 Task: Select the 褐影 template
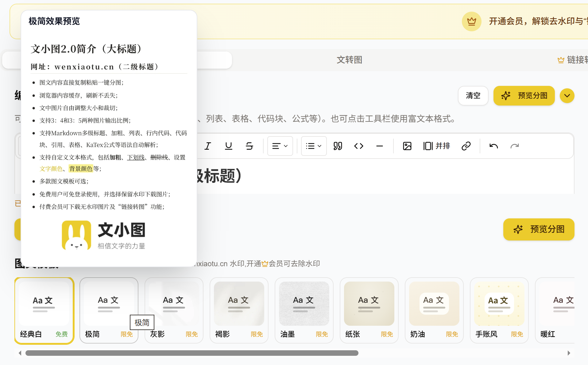[239, 311]
